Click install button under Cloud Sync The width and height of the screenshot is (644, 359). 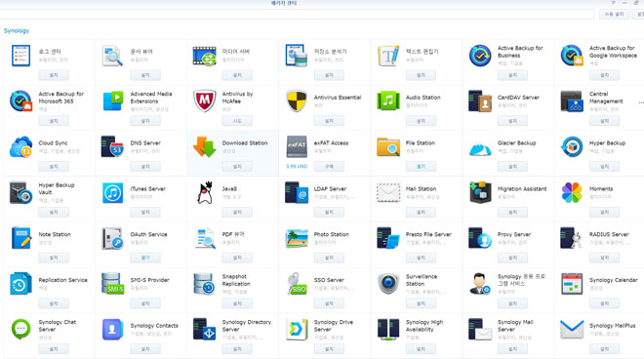pos(54,167)
